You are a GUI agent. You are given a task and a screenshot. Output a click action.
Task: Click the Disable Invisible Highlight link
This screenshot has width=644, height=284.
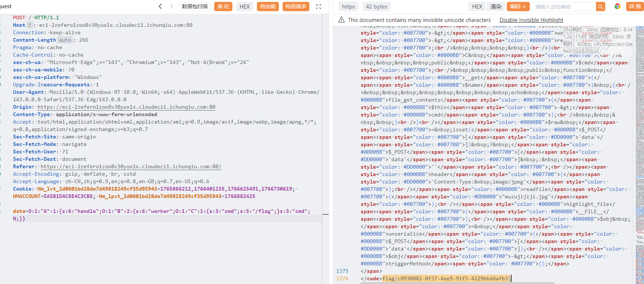tap(531, 20)
